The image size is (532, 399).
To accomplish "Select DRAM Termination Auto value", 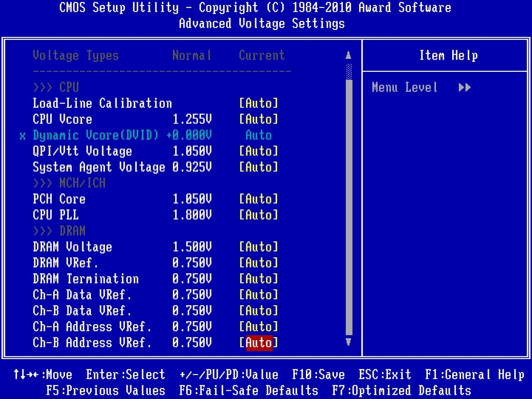I will point(258,279).
